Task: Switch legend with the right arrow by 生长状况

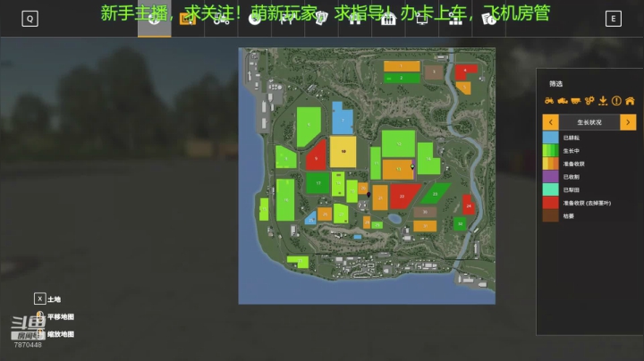Action: click(x=628, y=122)
